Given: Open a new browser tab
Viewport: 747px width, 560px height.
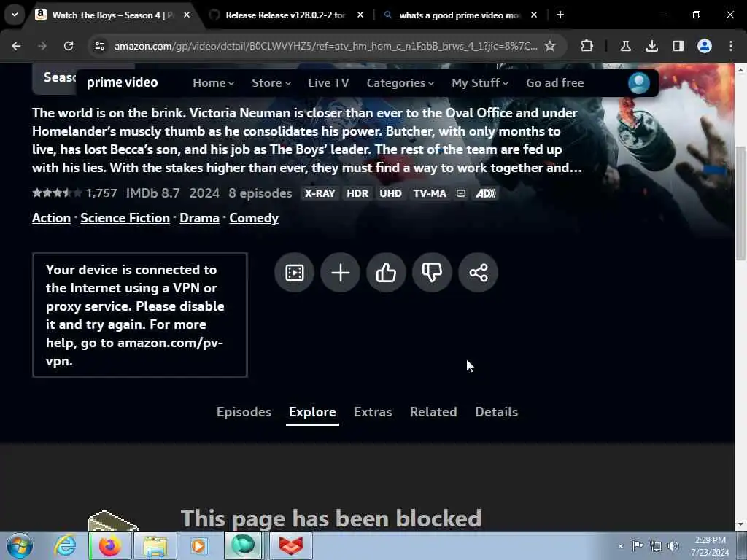Looking at the screenshot, I should (560, 15).
